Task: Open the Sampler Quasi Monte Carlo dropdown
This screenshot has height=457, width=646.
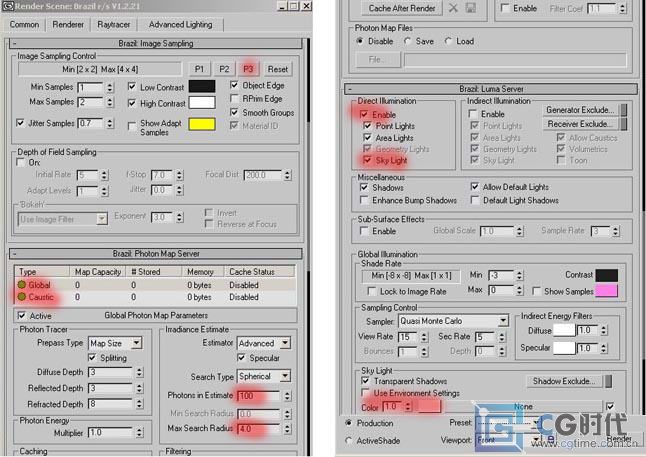Action: 502,321
